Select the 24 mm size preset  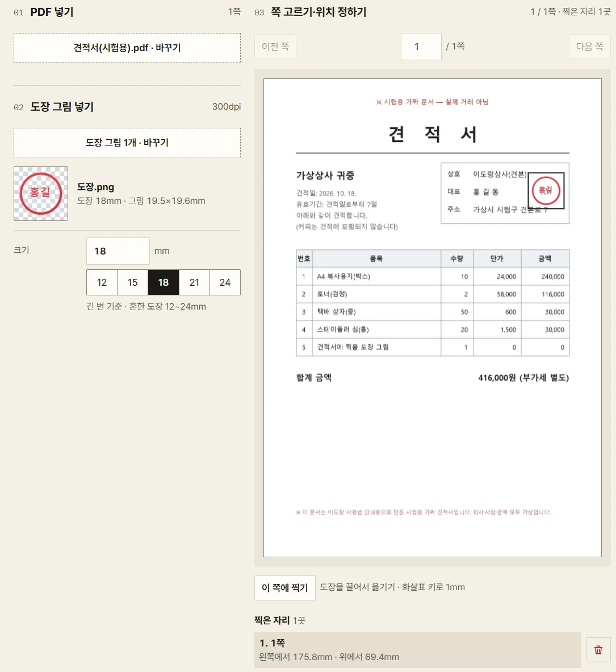coord(225,282)
